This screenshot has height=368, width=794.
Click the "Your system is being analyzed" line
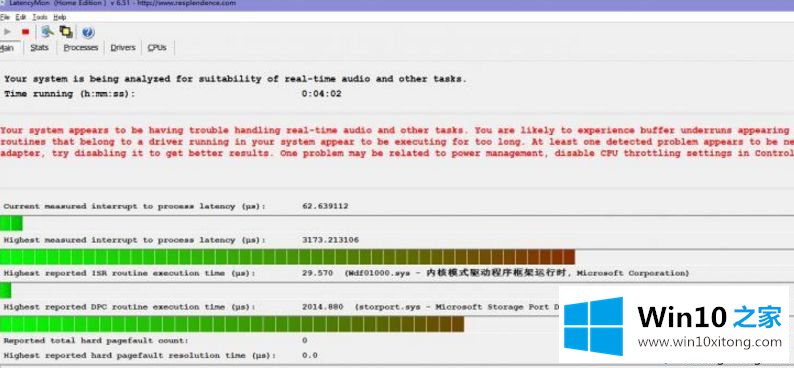pos(235,79)
